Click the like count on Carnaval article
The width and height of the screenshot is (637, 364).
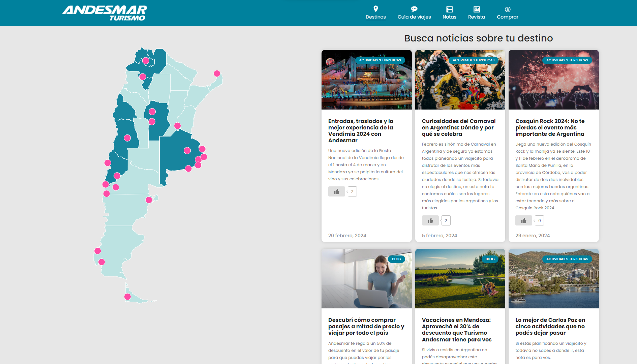click(x=446, y=220)
